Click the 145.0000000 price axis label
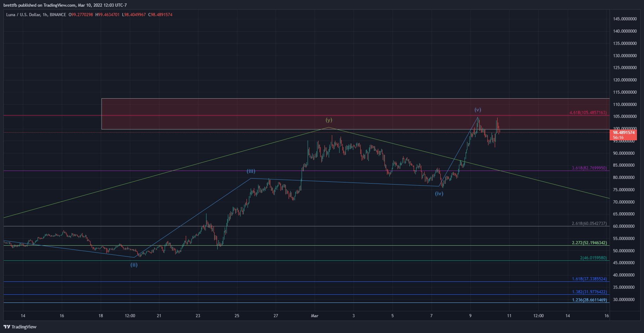This screenshot has height=333, width=644. 625,19
